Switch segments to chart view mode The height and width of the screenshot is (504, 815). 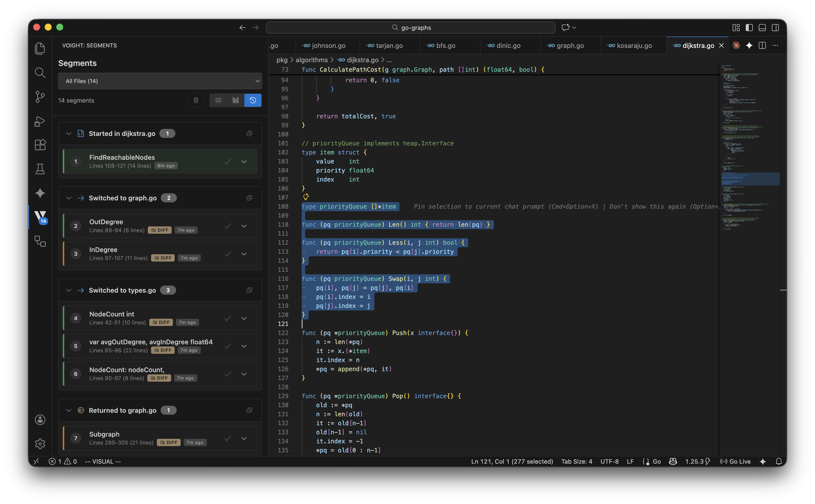coord(236,100)
